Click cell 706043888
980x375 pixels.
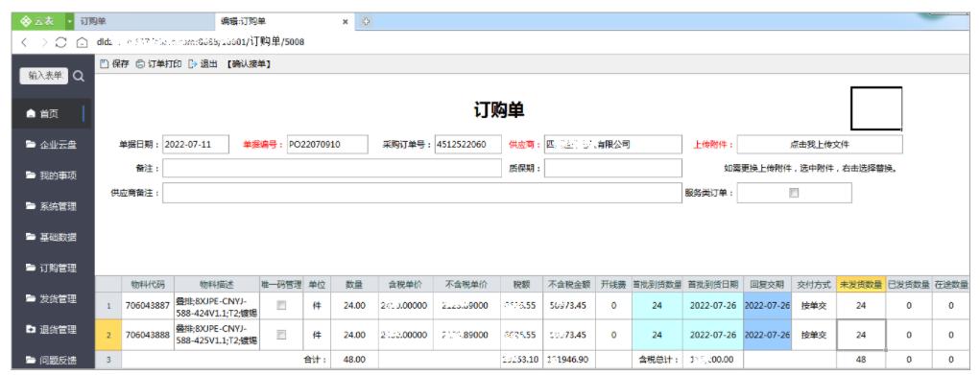(x=148, y=335)
